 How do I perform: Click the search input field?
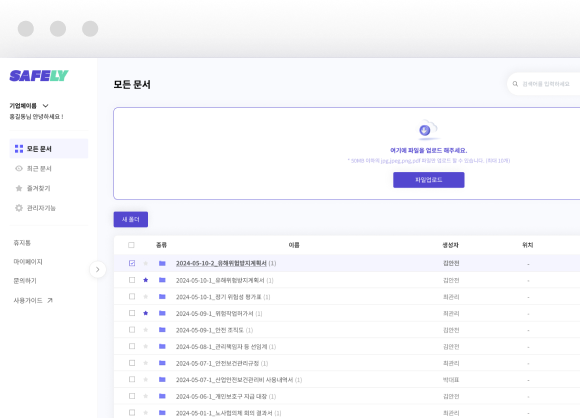pos(544,84)
